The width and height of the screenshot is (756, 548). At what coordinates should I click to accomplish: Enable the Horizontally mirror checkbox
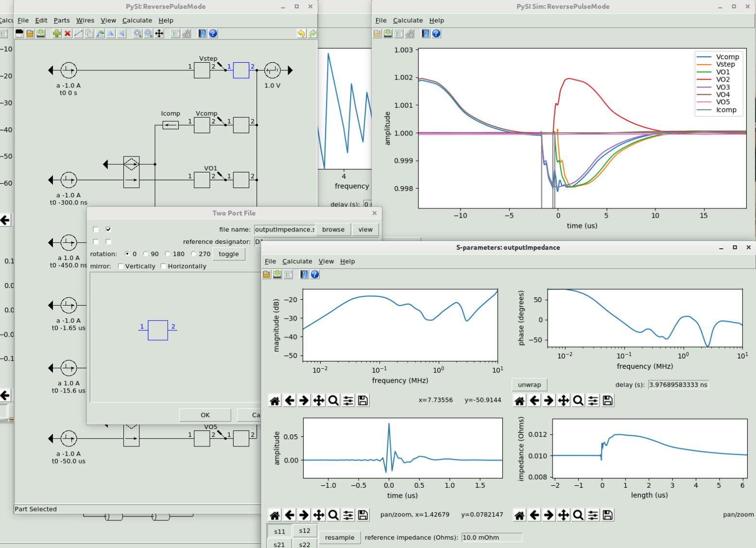point(164,266)
